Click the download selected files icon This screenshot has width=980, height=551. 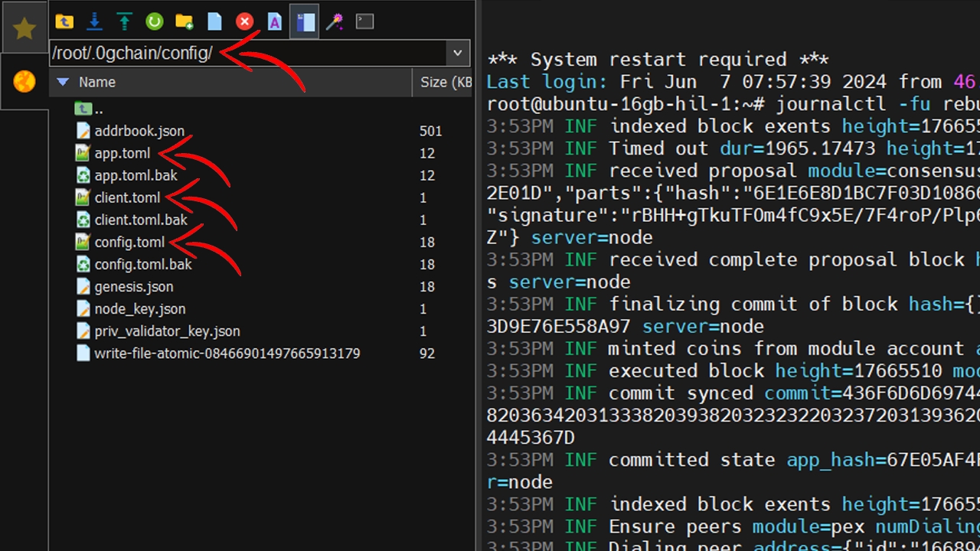pos(94,21)
